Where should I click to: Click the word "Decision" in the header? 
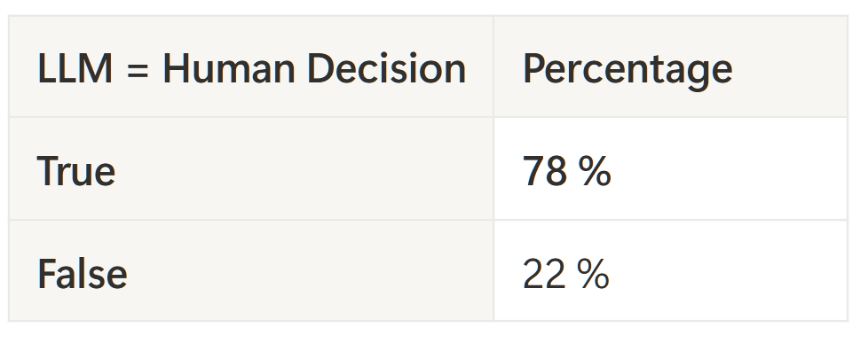tap(387, 69)
